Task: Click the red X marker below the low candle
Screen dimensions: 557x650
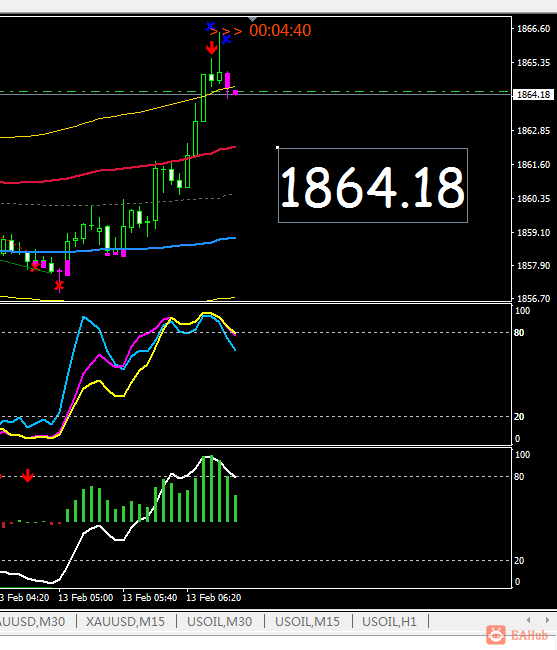Action: [59, 285]
